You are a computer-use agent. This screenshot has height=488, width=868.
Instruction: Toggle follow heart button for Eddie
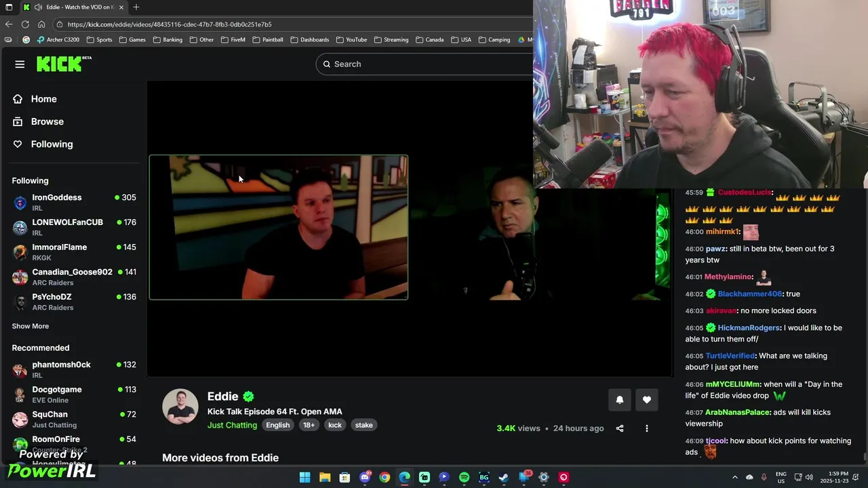click(x=647, y=400)
